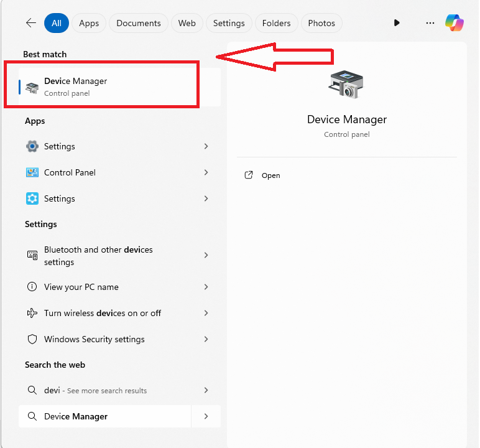Click the Open external link icon
This screenshot has height=448, width=480.
point(249,175)
